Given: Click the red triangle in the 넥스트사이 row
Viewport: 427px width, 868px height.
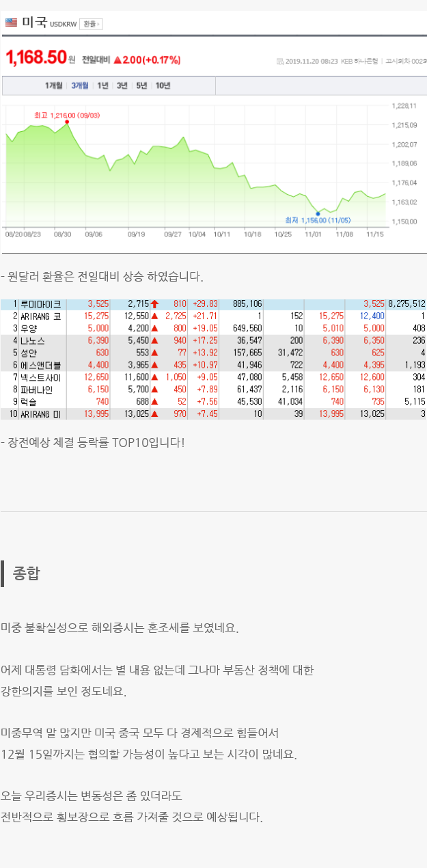Looking at the screenshot, I should coord(154,377).
